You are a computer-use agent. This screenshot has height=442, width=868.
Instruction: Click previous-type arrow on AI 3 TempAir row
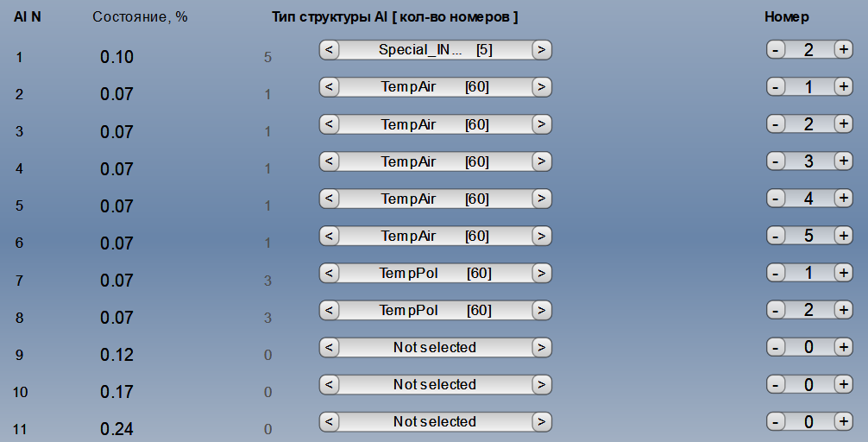[x=330, y=124]
